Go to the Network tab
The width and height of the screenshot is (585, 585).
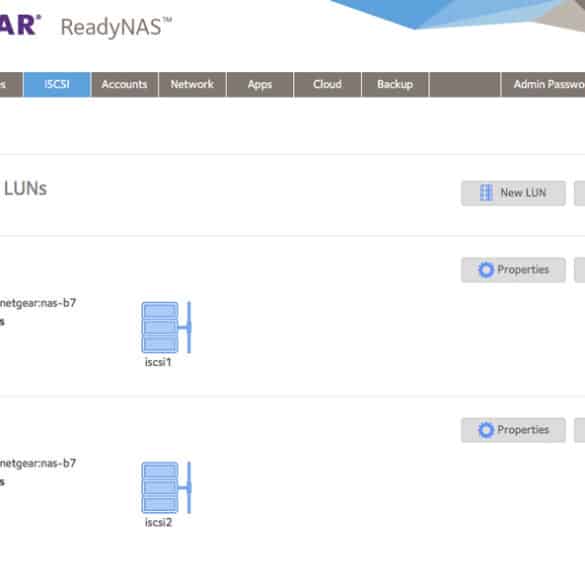point(192,84)
